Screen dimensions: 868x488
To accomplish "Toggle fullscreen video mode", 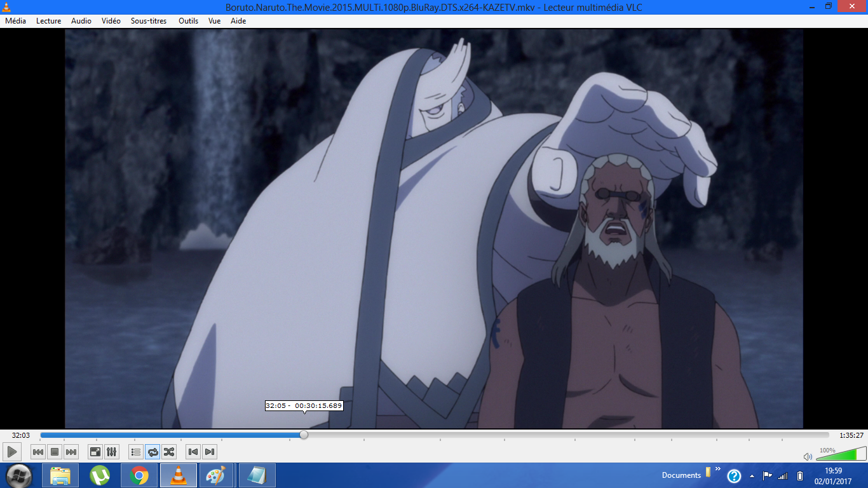I will [95, 452].
